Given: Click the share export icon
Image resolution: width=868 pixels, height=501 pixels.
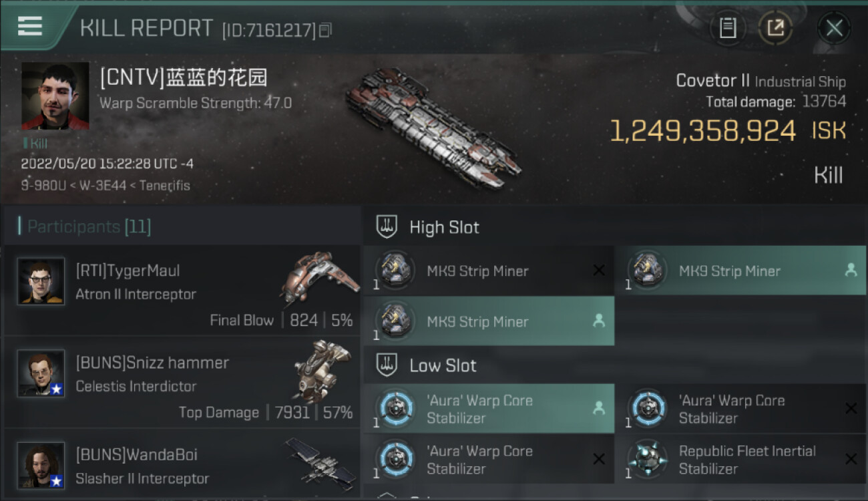Looking at the screenshot, I should tap(775, 27).
